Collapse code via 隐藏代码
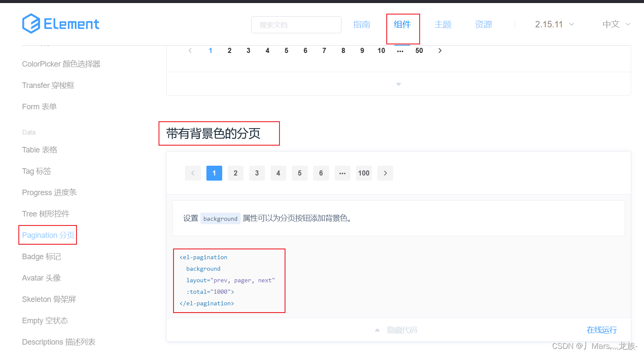Viewport: 644px width, 354px height. 396,330
